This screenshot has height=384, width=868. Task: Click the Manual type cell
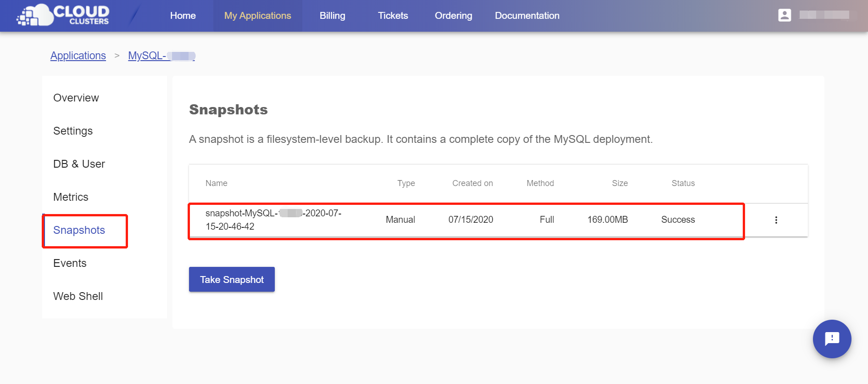(401, 220)
